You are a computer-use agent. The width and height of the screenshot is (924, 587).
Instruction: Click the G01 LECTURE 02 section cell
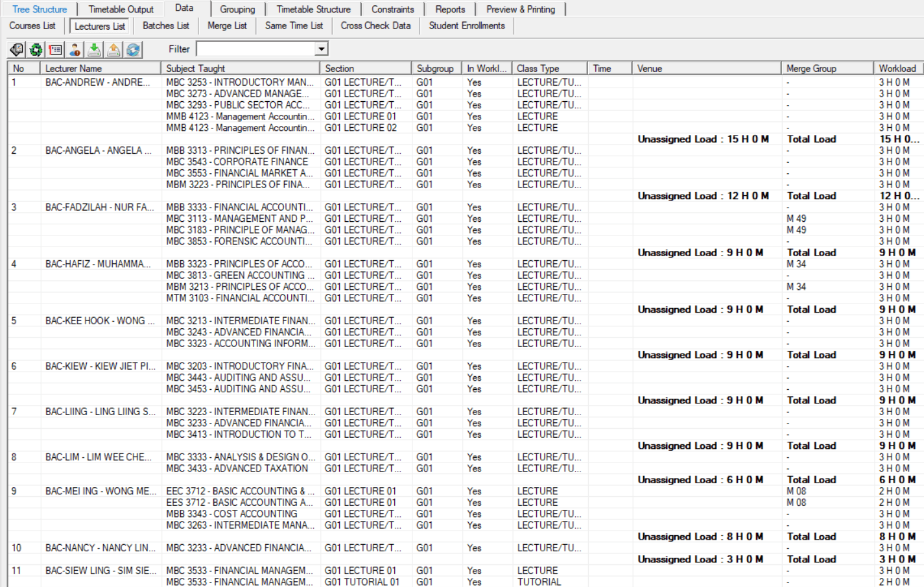pyautogui.click(x=361, y=128)
